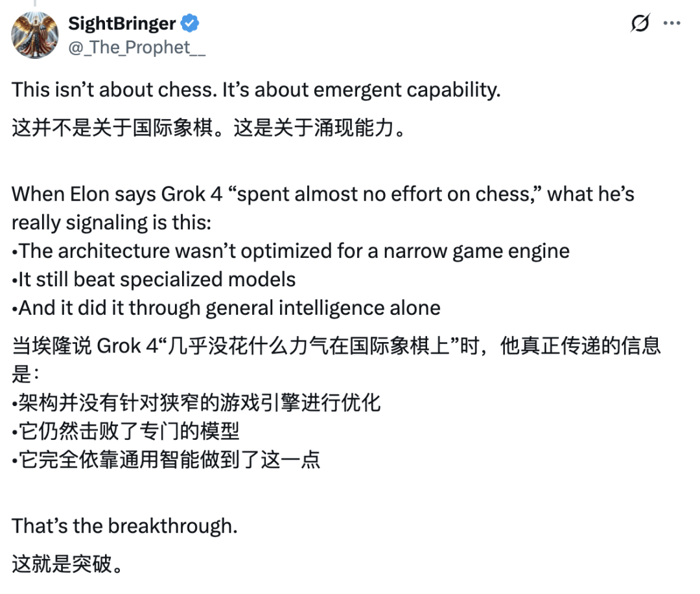Click the blue verified checkmark badge

[x=190, y=23]
